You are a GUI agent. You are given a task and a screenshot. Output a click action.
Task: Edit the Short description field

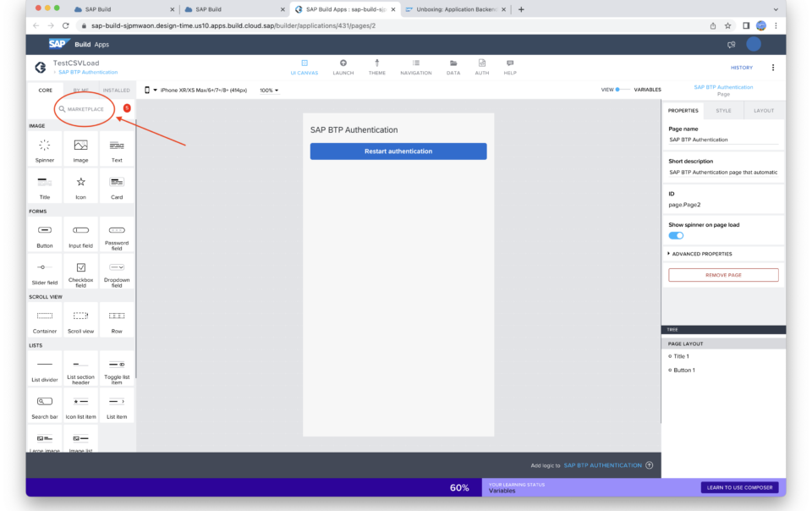[x=723, y=173]
